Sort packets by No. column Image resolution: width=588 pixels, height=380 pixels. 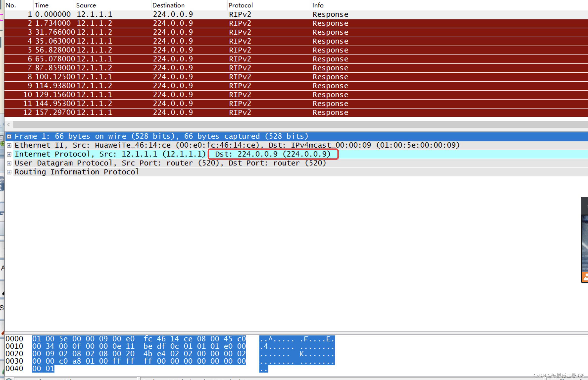pos(11,5)
